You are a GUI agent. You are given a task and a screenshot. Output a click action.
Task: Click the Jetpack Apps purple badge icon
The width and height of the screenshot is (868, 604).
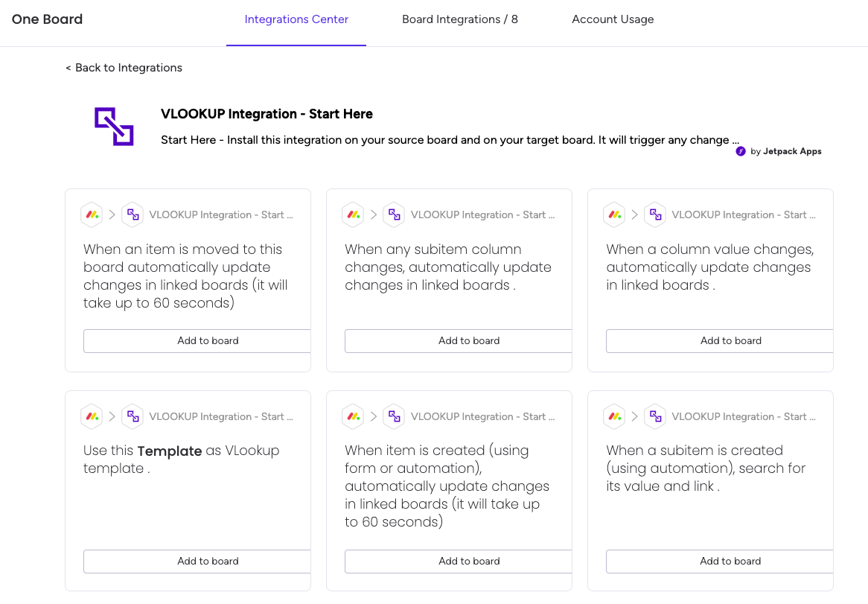click(x=740, y=151)
